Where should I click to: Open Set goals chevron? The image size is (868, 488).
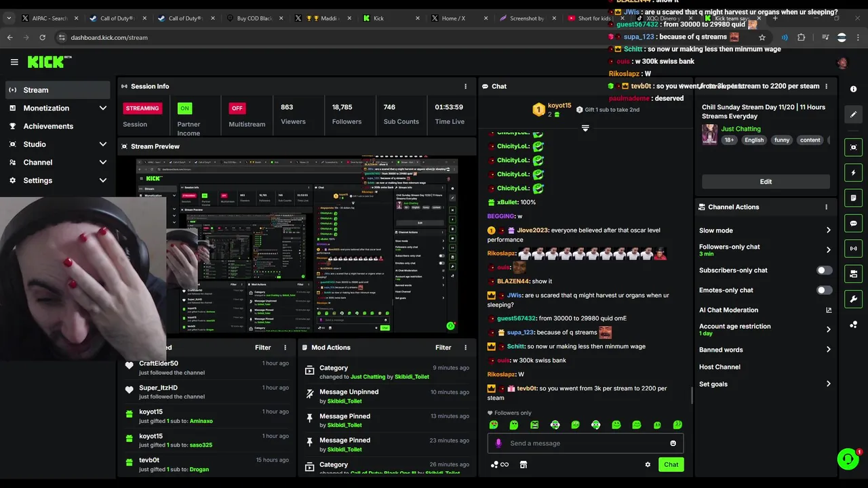point(828,384)
